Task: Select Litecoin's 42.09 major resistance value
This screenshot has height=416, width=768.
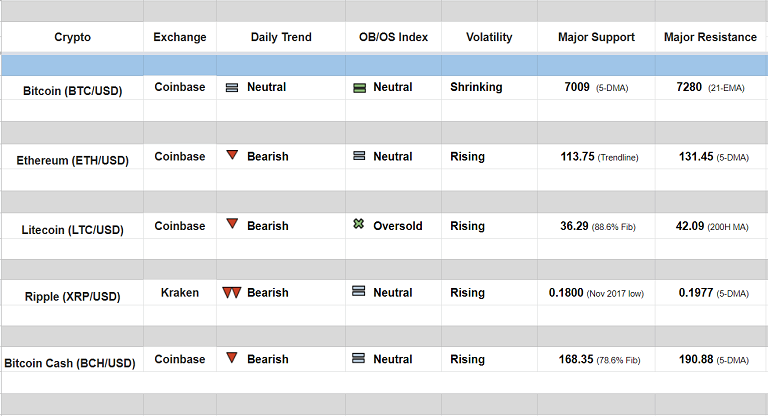Action: tap(690, 226)
